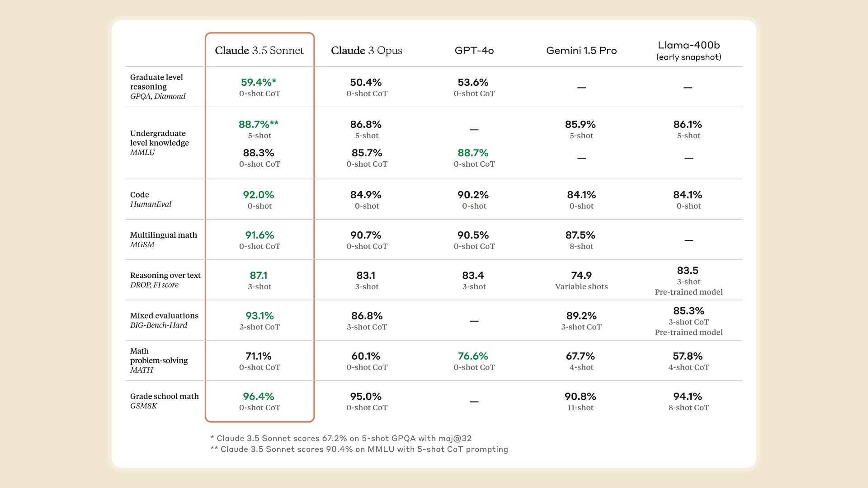Select the 90.4% MMLU 5-shot CoT footnote
Image resolution: width=868 pixels, height=488 pixels.
click(x=359, y=449)
